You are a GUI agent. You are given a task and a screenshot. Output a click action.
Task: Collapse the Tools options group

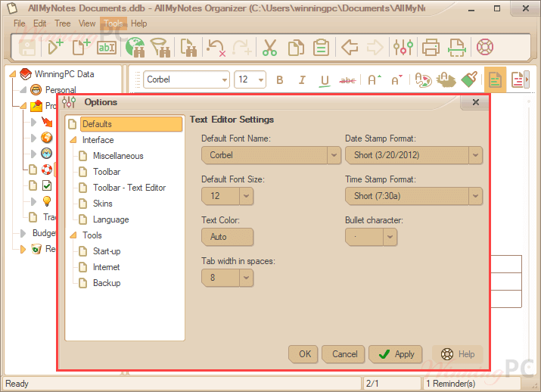tap(73, 235)
